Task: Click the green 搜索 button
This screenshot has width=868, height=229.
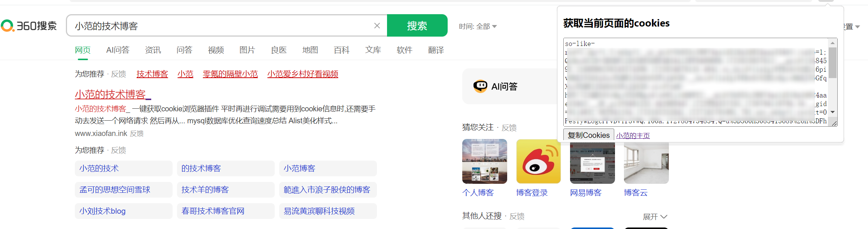Action: [417, 25]
